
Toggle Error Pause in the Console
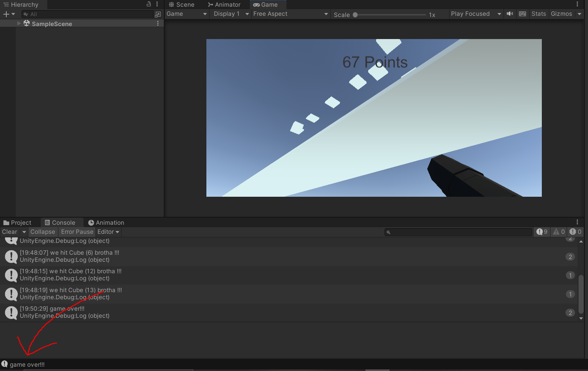(x=77, y=232)
